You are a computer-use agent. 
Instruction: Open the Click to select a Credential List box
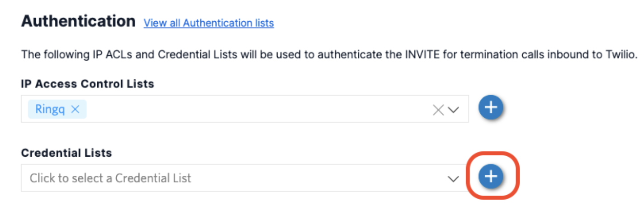tap(226, 178)
